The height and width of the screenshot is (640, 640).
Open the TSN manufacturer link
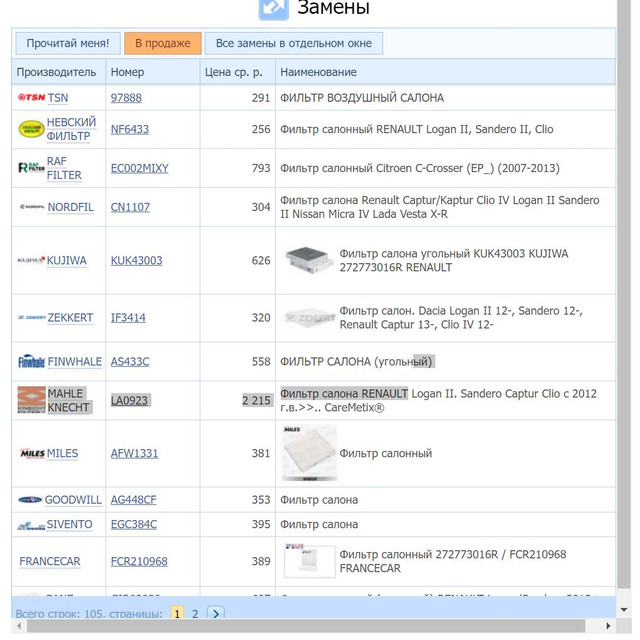click(x=58, y=98)
